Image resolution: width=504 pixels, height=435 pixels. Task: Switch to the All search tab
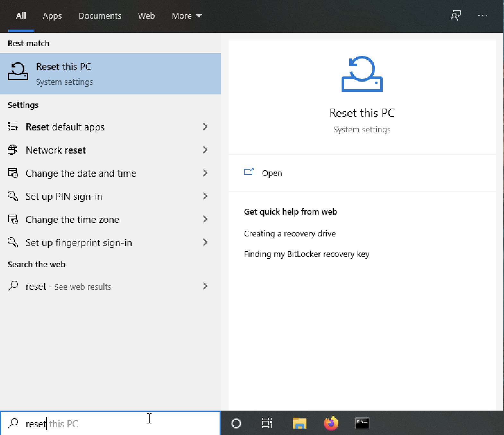pos(21,16)
